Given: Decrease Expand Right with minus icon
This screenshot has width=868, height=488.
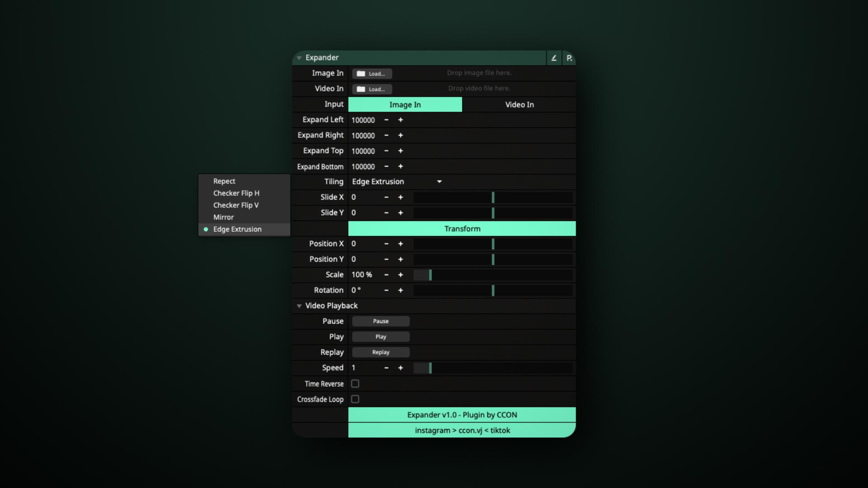Looking at the screenshot, I should point(386,136).
